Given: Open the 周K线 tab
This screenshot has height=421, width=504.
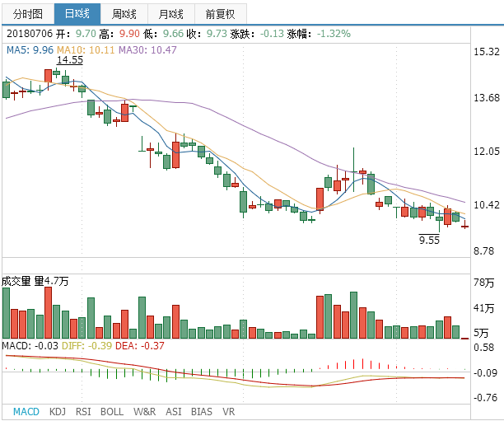Looking at the screenshot, I should pos(124,14).
